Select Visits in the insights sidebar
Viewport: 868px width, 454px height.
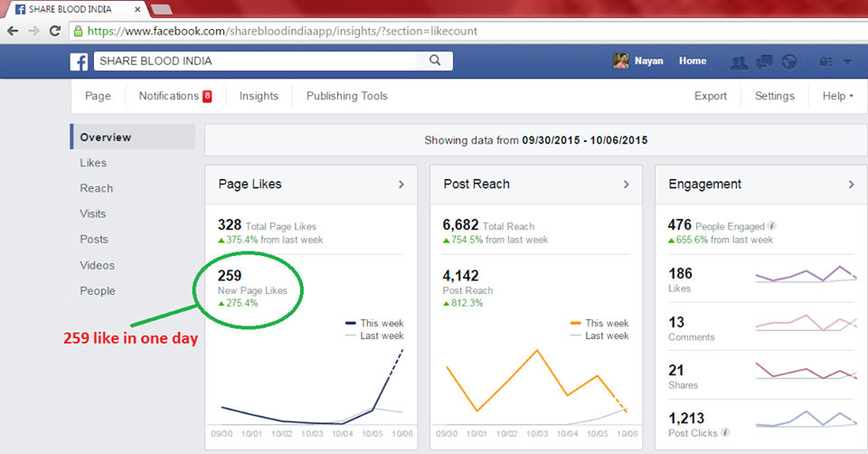[92, 213]
